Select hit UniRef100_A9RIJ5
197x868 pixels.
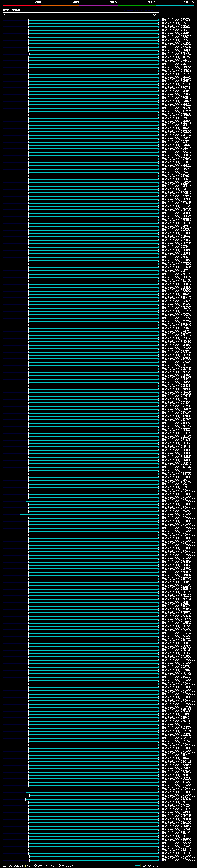pyautogui.click(x=177, y=365)
